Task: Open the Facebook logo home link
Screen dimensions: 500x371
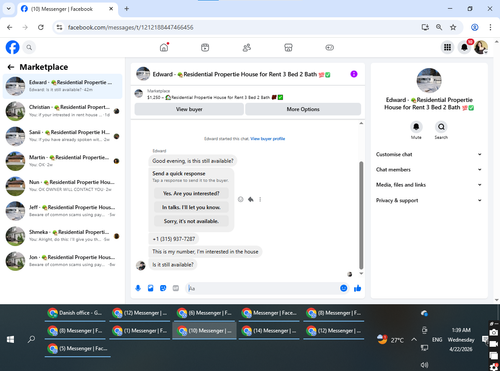Action: (13, 47)
